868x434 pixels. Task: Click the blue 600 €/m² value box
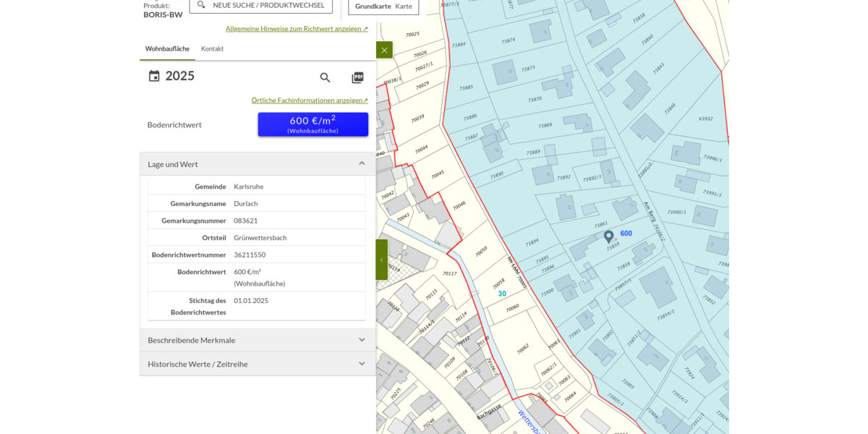pyautogui.click(x=312, y=124)
